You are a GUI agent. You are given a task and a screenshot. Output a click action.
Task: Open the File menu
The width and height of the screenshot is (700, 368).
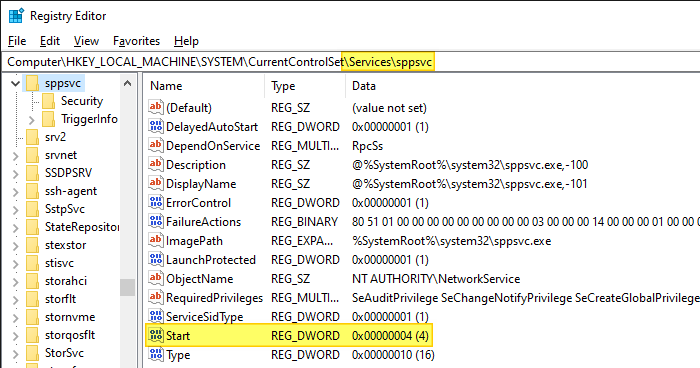coord(17,41)
